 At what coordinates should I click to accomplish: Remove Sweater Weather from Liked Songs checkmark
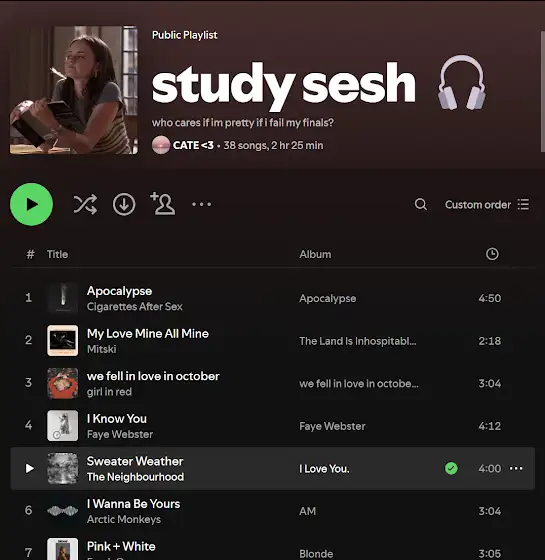(451, 468)
